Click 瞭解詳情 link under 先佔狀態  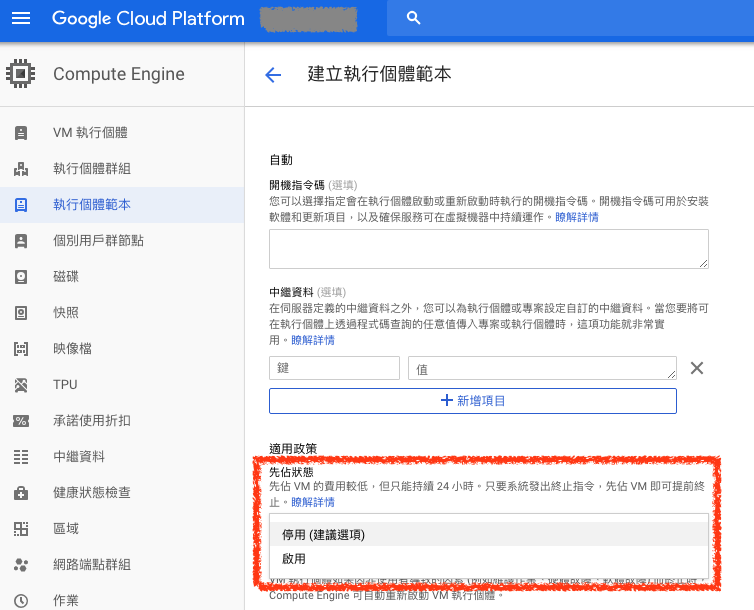click(313, 502)
